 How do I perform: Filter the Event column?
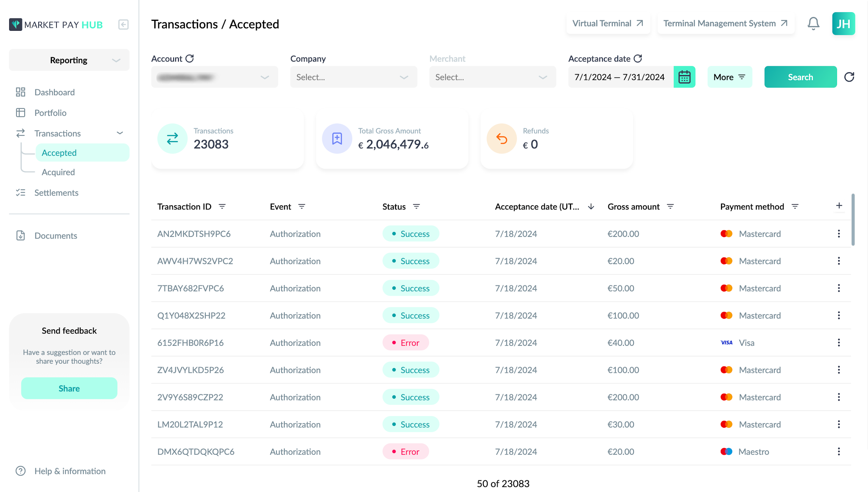click(301, 206)
